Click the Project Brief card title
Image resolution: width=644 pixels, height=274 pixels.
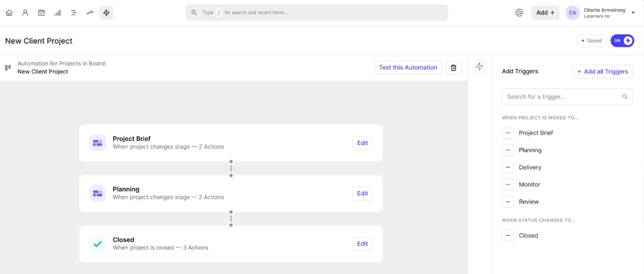click(132, 139)
